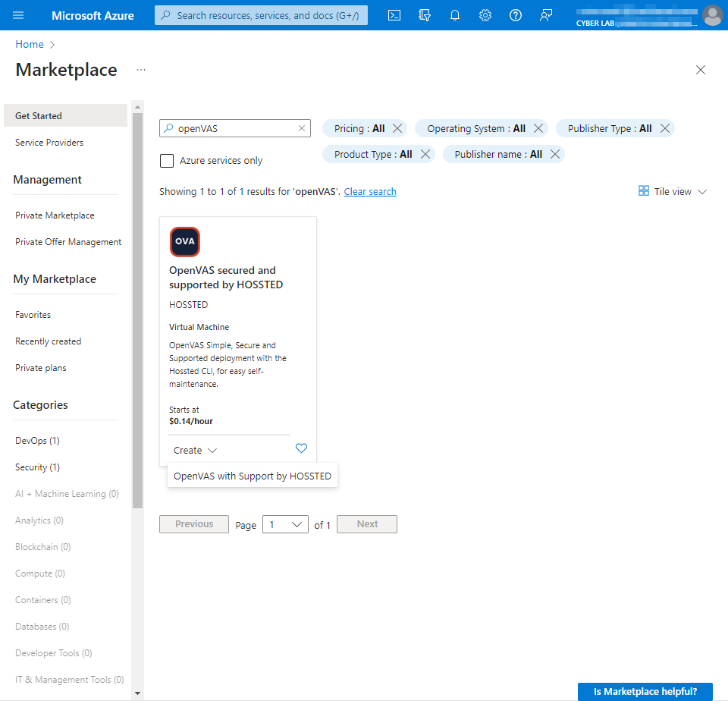The image size is (728, 701).
Task: Open the page number dropdown
Action: pos(285,524)
